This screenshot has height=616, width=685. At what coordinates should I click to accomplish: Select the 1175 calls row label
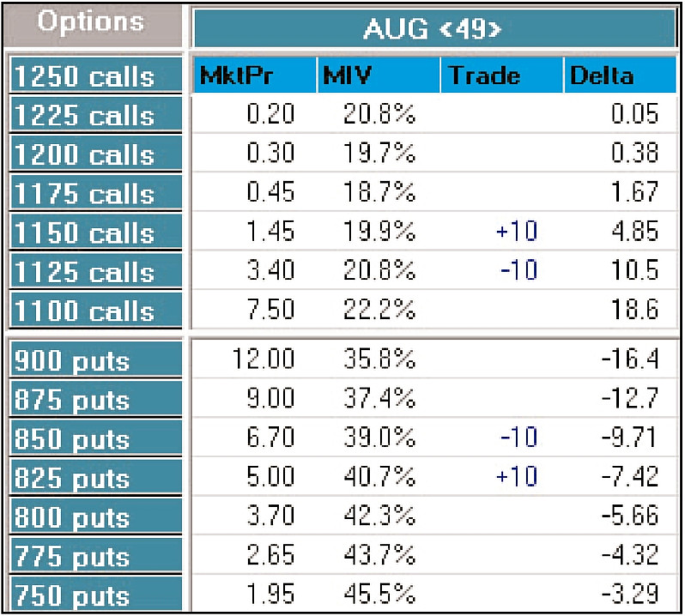(96, 193)
